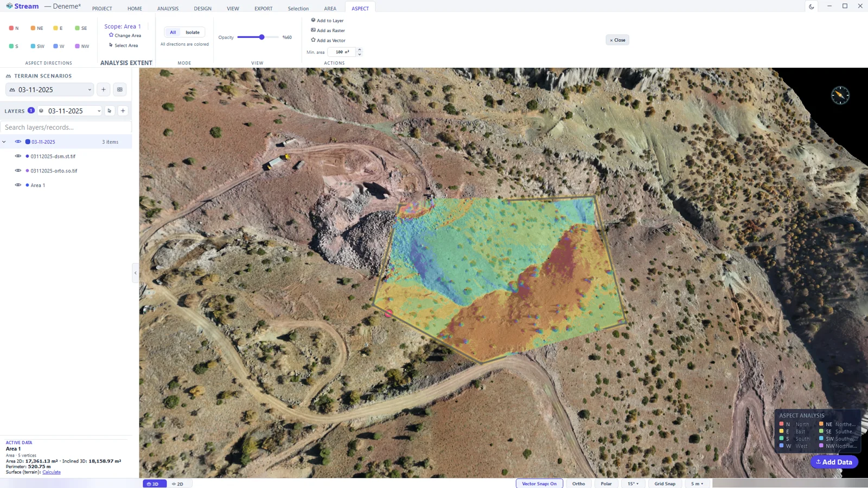Open the DESIGN tab

(202, 8)
